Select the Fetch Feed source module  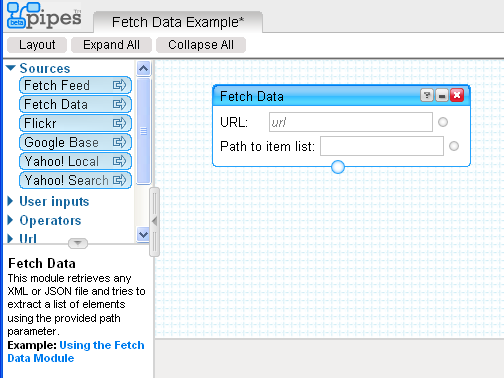[75, 85]
